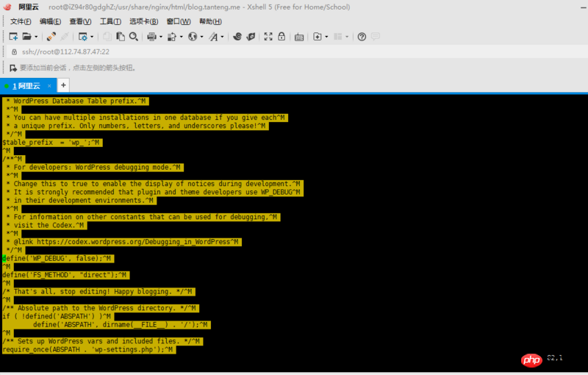This screenshot has height=375, width=588.
Task: Click the Xftp swirl icon
Action: point(237,36)
